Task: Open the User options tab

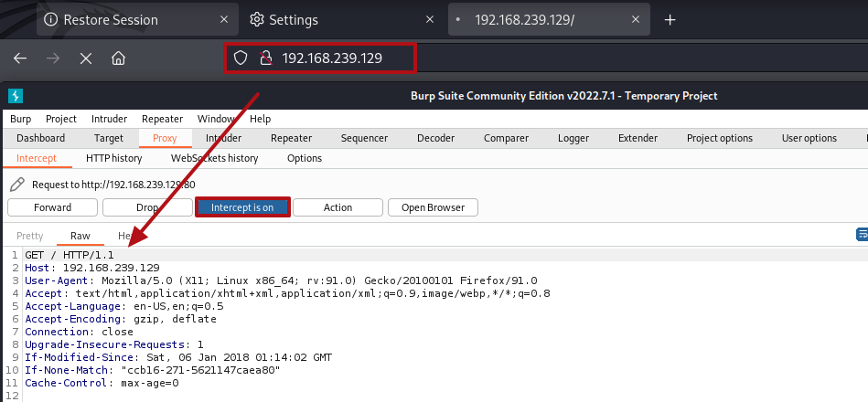Action: point(809,138)
